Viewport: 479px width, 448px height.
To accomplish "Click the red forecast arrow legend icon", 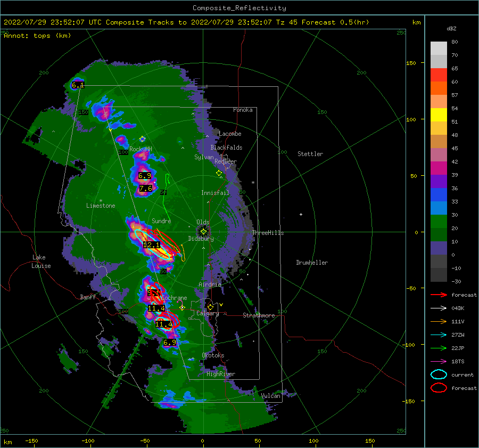I will point(439,295).
